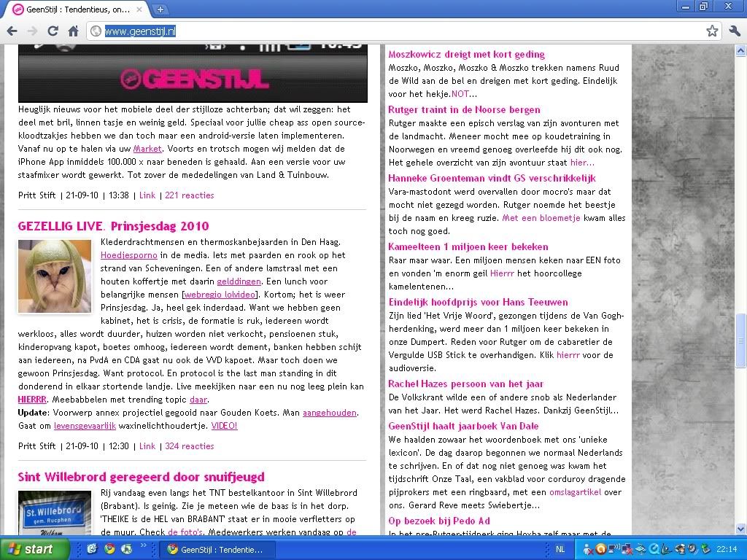Click the vertical scrollbar thumb
The width and height of the screenshot is (747, 560).
pos(741,341)
